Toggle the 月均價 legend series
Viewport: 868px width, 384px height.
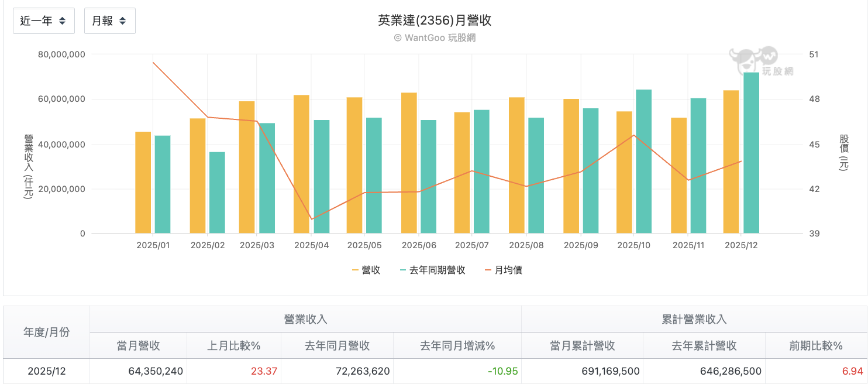pyautogui.click(x=504, y=270)
